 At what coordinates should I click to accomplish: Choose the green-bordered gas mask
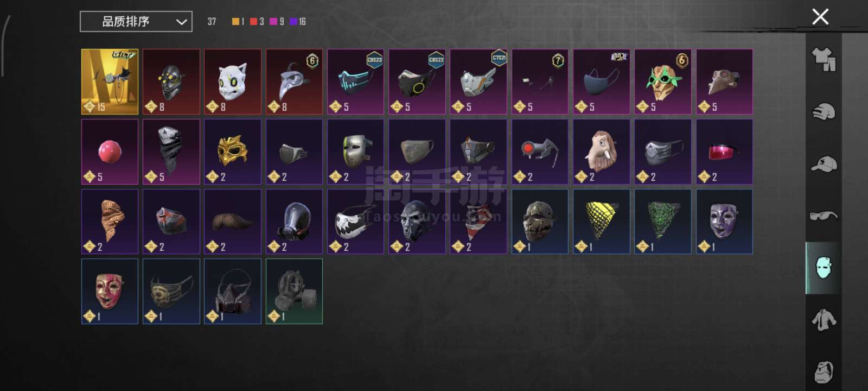click(294, 291)
